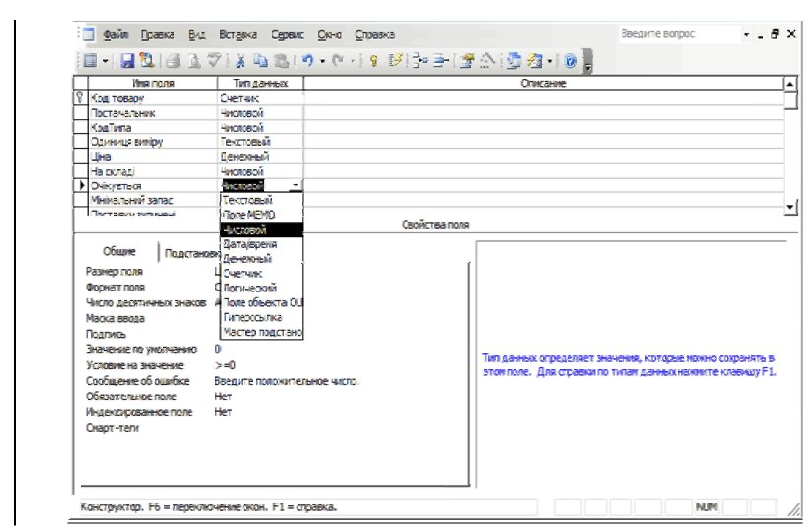Click the Введите вопрос help input box

point(679,34)
